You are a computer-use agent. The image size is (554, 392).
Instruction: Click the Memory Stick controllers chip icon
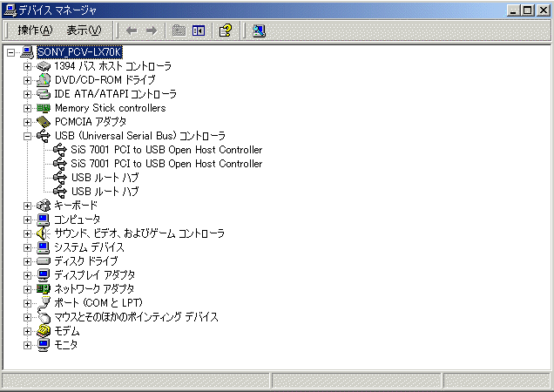44,108
